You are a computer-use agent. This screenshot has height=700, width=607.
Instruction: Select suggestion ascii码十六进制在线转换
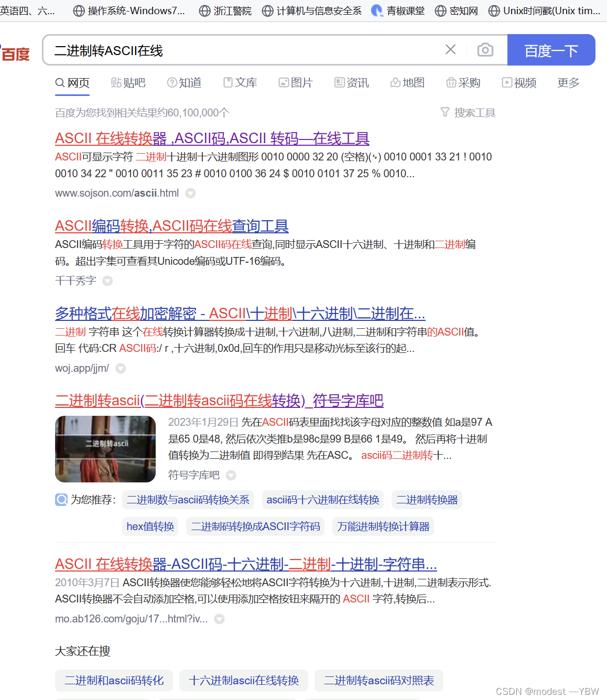pos(323,500)
